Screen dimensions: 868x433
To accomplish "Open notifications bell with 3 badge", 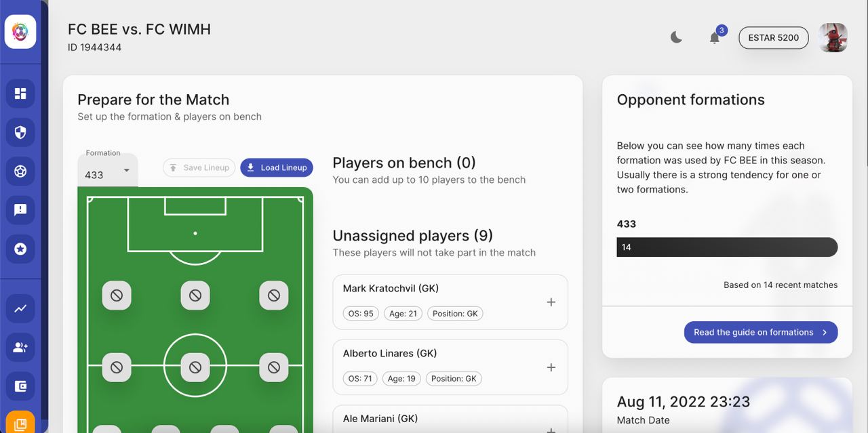I will coord(715,38).
